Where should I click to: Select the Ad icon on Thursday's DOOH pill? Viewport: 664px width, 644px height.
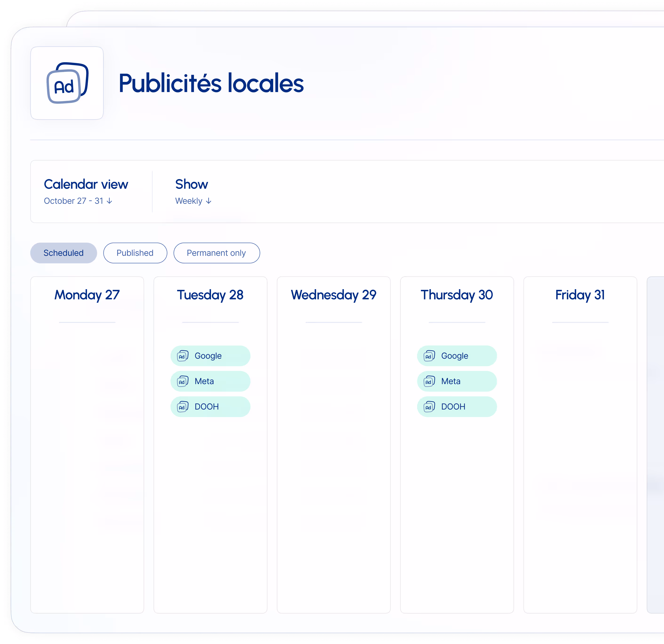(429, 407)
